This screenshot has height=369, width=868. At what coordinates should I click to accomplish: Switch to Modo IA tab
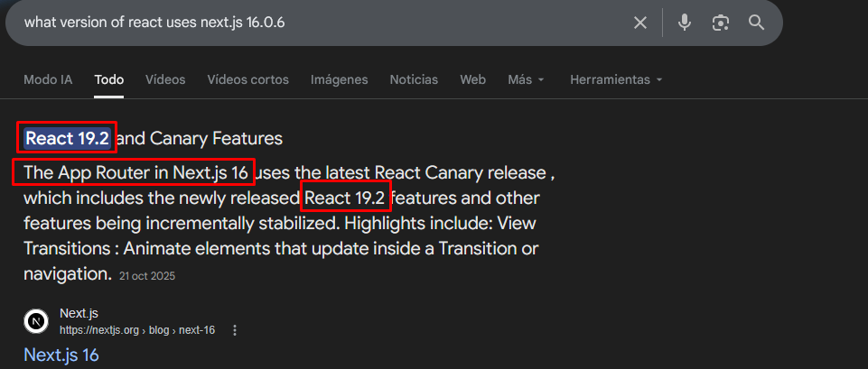[x=48, y=79]
